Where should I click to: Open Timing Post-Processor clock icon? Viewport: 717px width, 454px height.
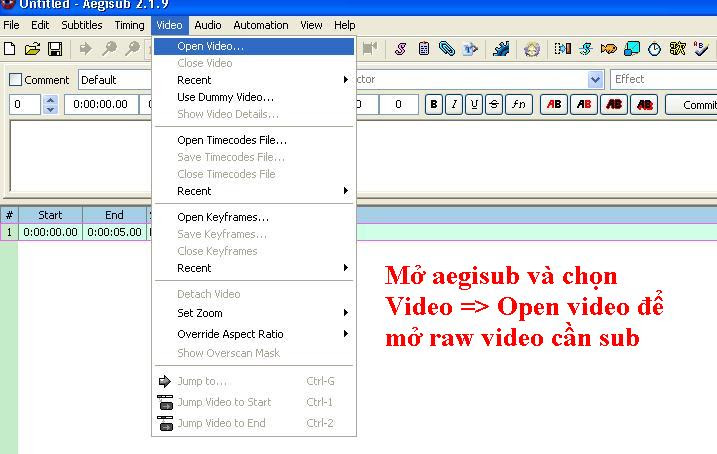point(654,48)
